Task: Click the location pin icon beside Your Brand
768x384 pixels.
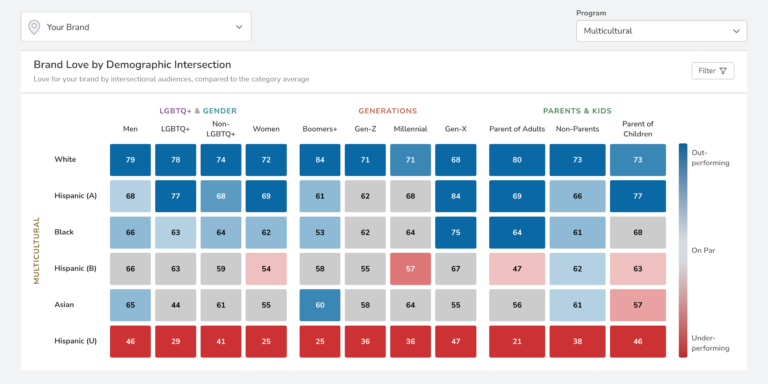Action: click(x=34, y=27)
